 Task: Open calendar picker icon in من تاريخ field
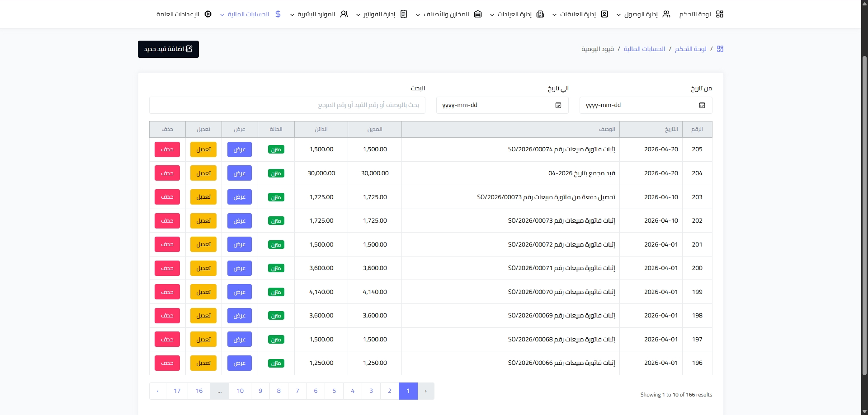[x=702, y=105]
